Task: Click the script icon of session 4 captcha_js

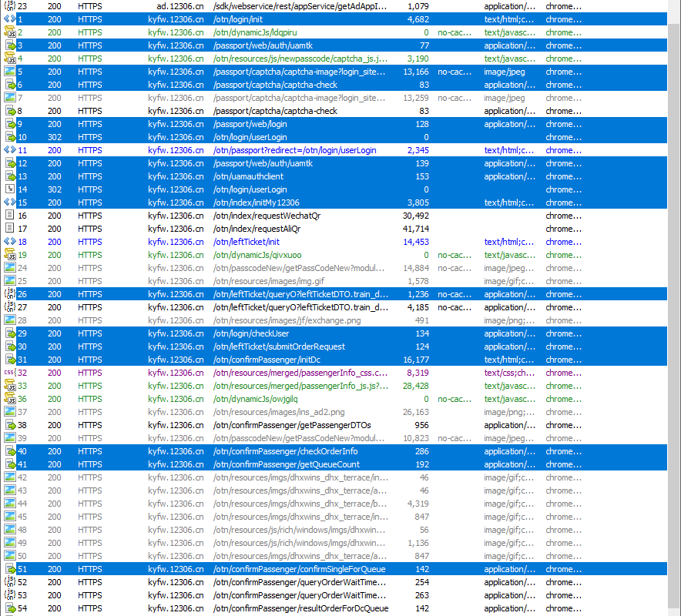Action: pyautogui.click(x=9, y=59)
